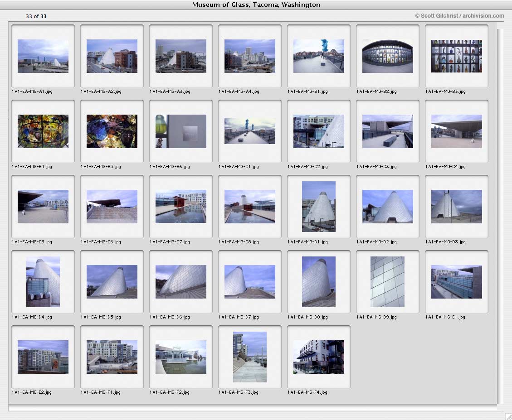Select the caption text "1A1-EA-MG-C8.jpg"
This screenshot has height=420, width=512.
(x=239, y=242)
